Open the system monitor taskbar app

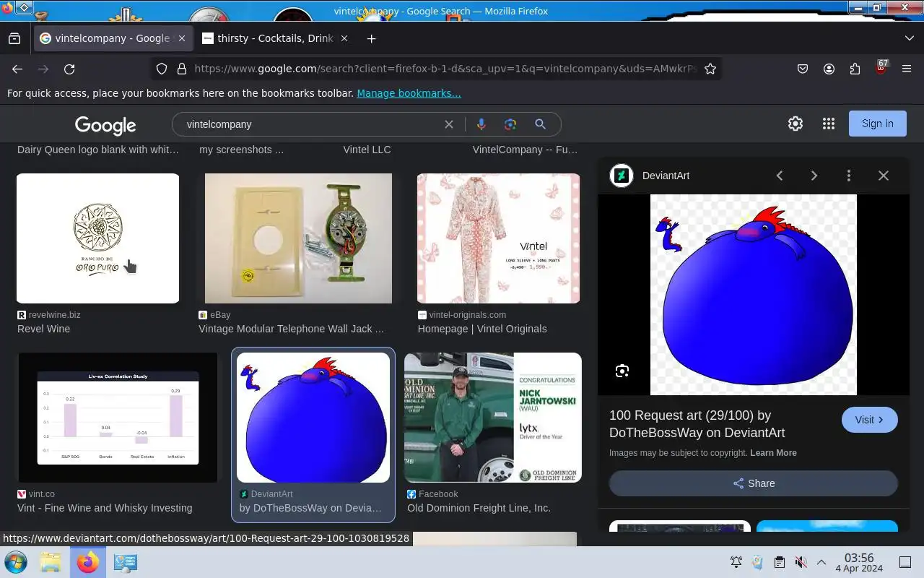click(125, 562)
